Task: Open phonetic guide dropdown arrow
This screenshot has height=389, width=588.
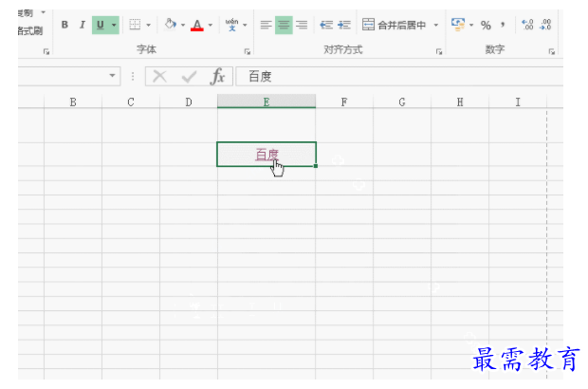Action: click(245, 25)
